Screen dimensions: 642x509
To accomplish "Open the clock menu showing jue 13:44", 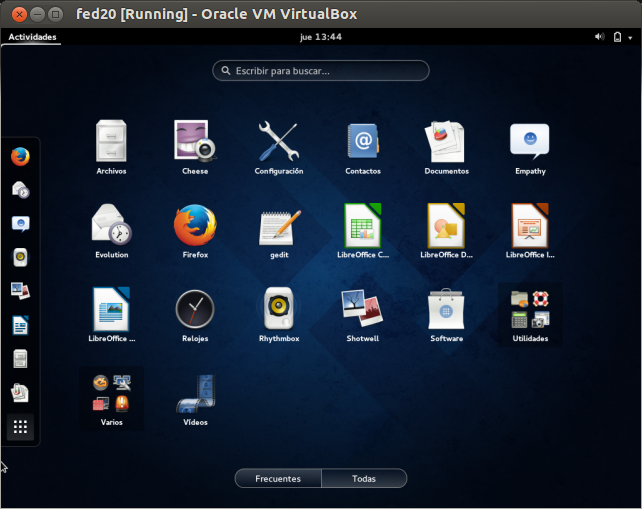I will point(321,37).
